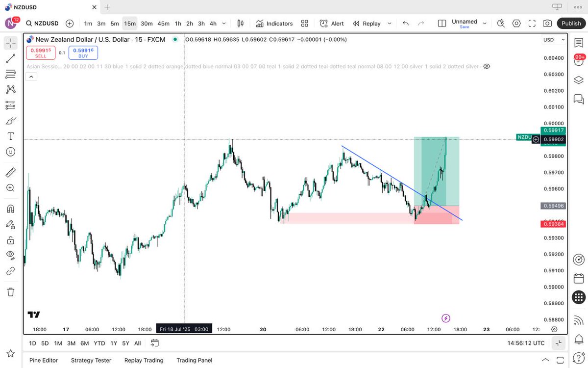This screenshot has height=368, width=588.
Task: Open the chart settings hexagon icon
Action: pos(516,24)
